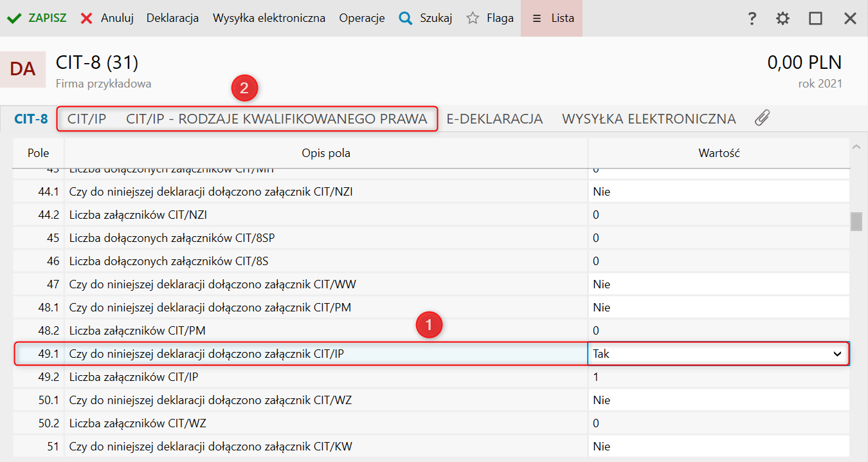Select row about dołączono załącznik CIT/IP
This screenshot has height=462, width=868.
[x=431, y=354]
